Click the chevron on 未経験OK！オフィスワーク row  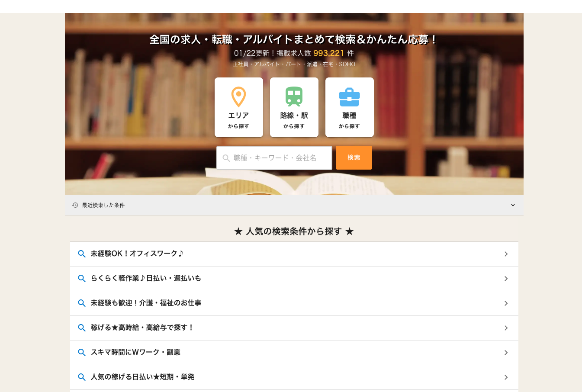click(506, 254)
